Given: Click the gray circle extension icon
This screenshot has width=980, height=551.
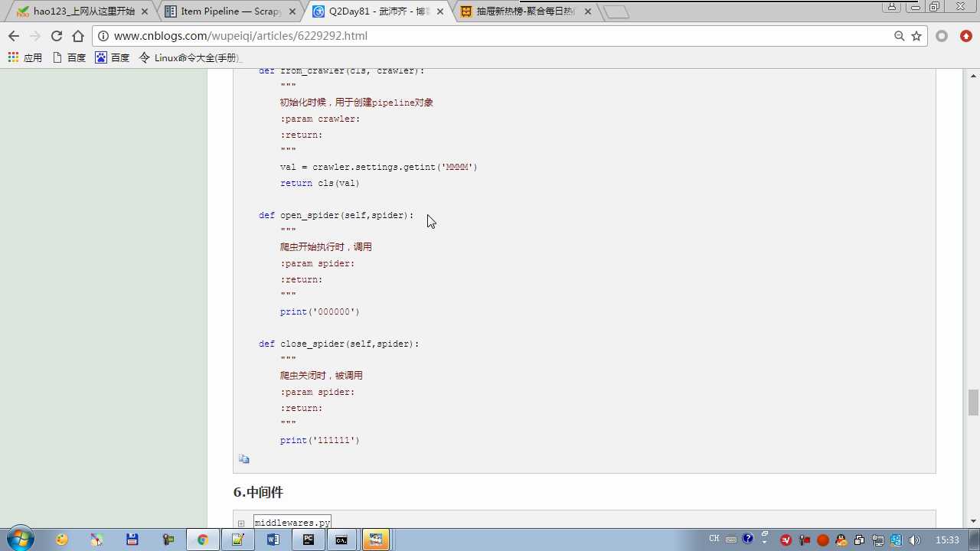Looking at the screenshot, I should [x=942, y=36].
